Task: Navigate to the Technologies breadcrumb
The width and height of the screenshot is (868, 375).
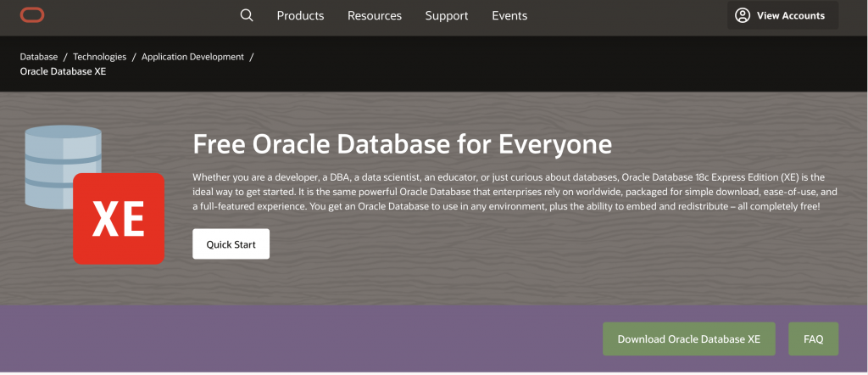Action: coord(99,57)
